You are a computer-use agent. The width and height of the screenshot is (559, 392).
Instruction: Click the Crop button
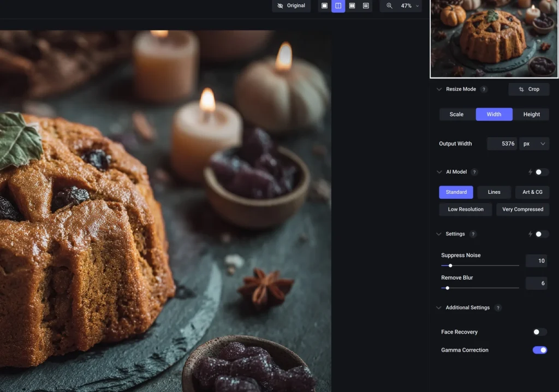click(x=528, y=89)
